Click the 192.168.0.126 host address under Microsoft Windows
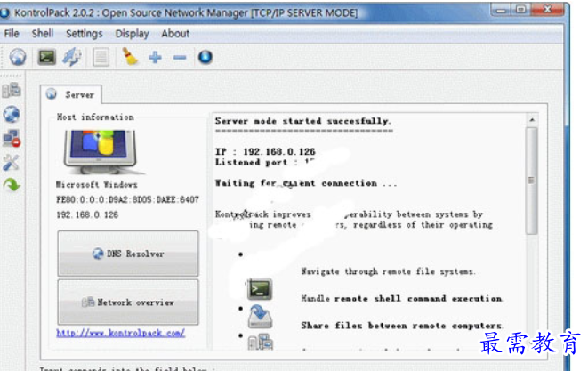 coord(87,214)
